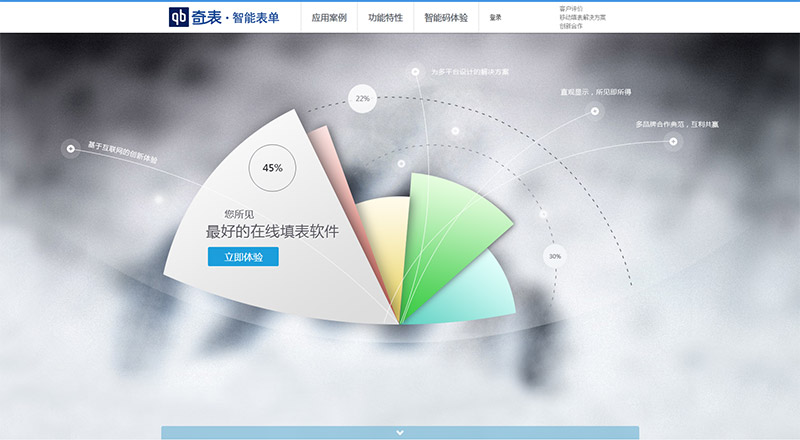
Task: Open the 客户评价 link
Action: point(572,8)
